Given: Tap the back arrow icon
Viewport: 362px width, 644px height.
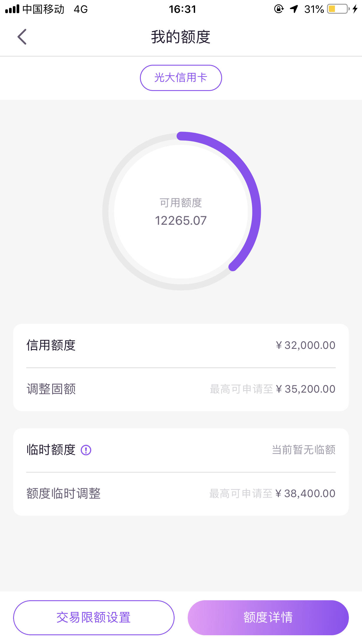Looking at the screenshot, I should pos(22,37).
